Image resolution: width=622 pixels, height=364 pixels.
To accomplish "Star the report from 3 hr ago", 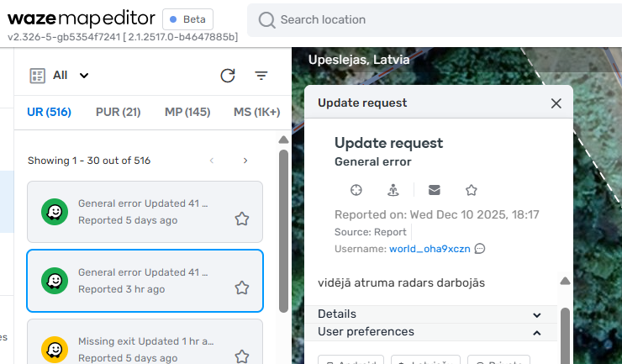I will coord(242,288).
